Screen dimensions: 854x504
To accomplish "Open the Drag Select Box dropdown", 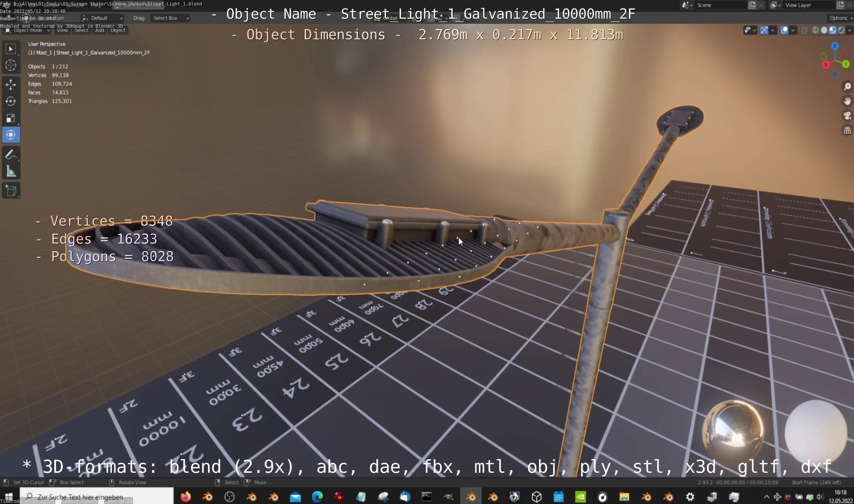I will (170, 18).
